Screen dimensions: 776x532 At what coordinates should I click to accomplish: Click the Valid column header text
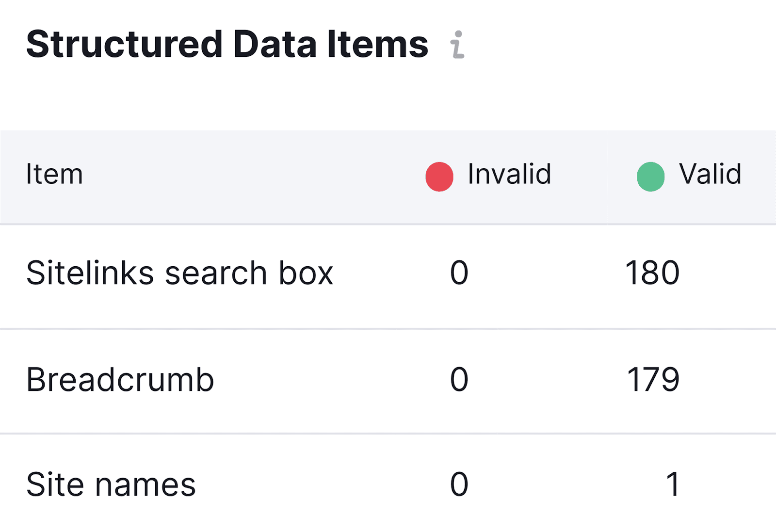(710, 174)
